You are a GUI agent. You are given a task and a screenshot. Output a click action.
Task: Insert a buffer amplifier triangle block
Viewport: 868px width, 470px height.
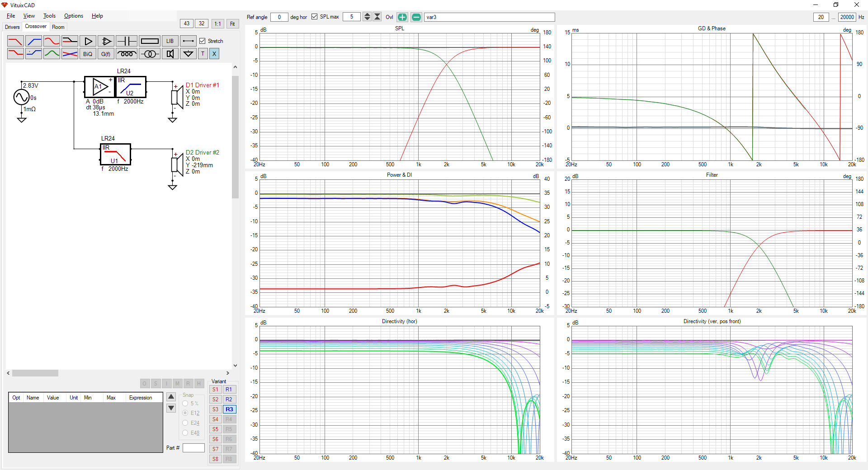88,41
